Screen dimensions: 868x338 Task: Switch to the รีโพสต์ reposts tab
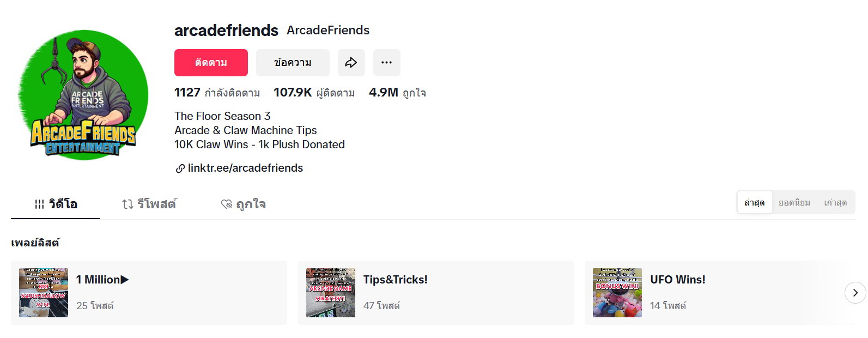pos(156,204)
